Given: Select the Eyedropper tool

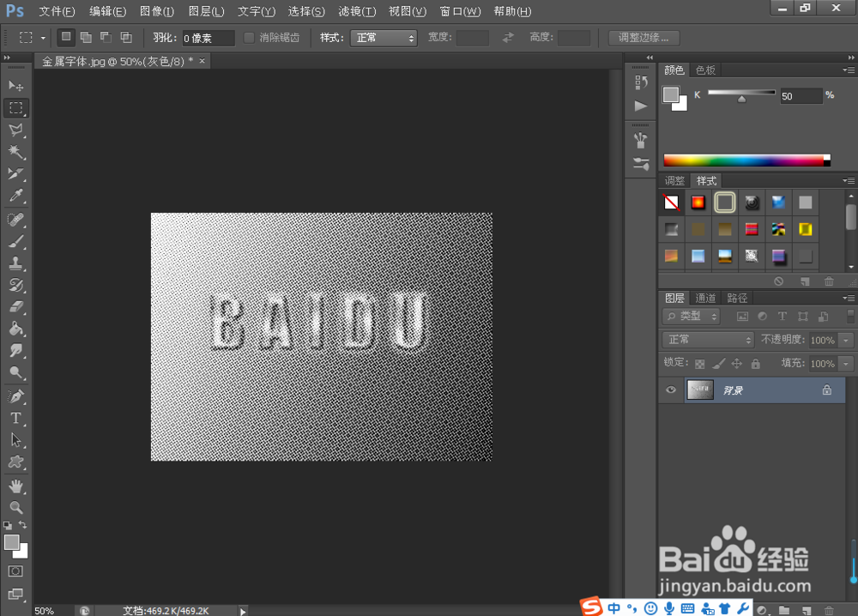Looking at the screenshot, I should pyautogui.click(x=15, y=196).
